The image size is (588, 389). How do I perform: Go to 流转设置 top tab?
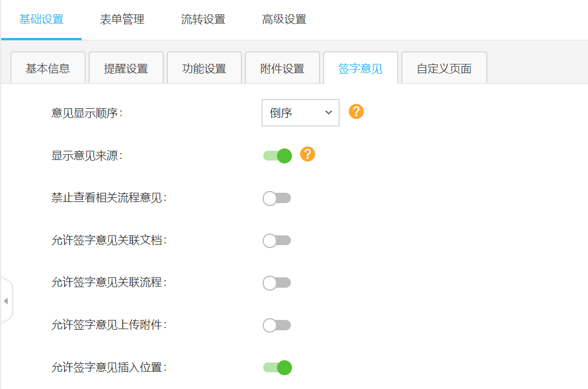coord(203,20)
